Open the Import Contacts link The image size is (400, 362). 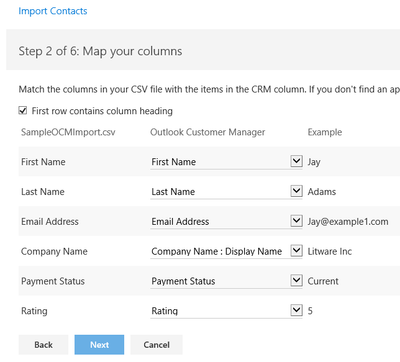(53, 11)
